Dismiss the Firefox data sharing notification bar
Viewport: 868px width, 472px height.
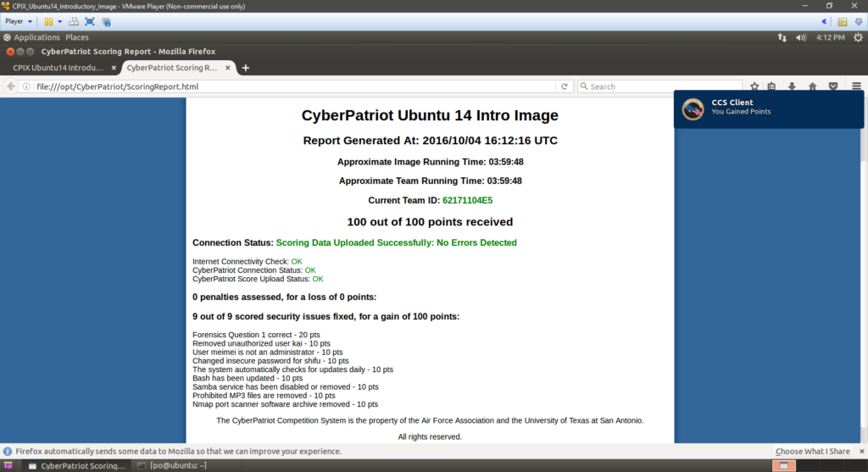(x=861, y=452)
